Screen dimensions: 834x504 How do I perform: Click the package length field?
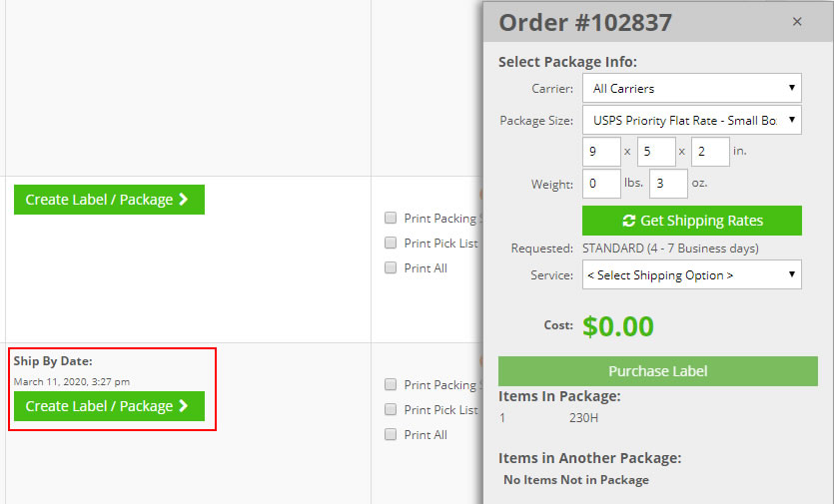coord(601,152)
